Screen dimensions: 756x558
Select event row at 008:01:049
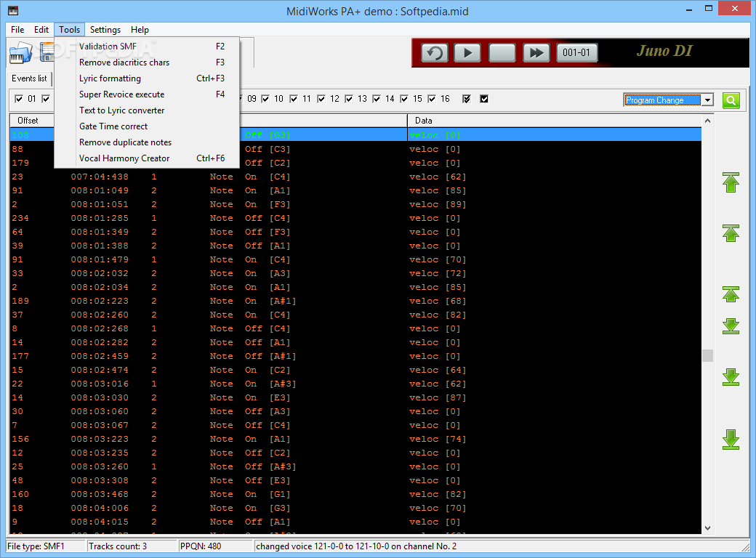pyautogui.click(x=355, y=190)
